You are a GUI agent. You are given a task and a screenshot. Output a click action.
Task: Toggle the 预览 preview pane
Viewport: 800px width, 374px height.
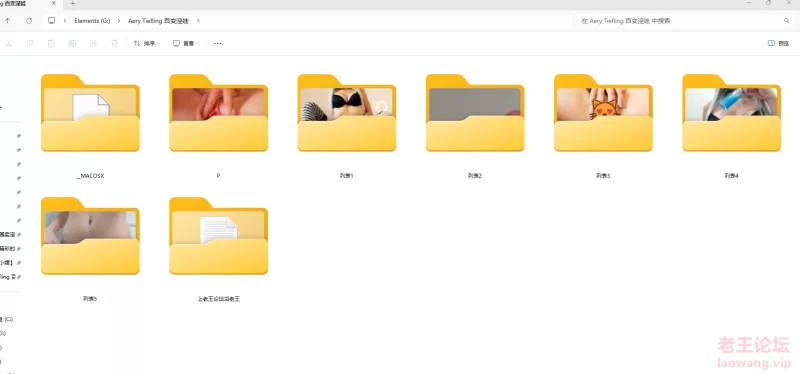click(779, 43)
